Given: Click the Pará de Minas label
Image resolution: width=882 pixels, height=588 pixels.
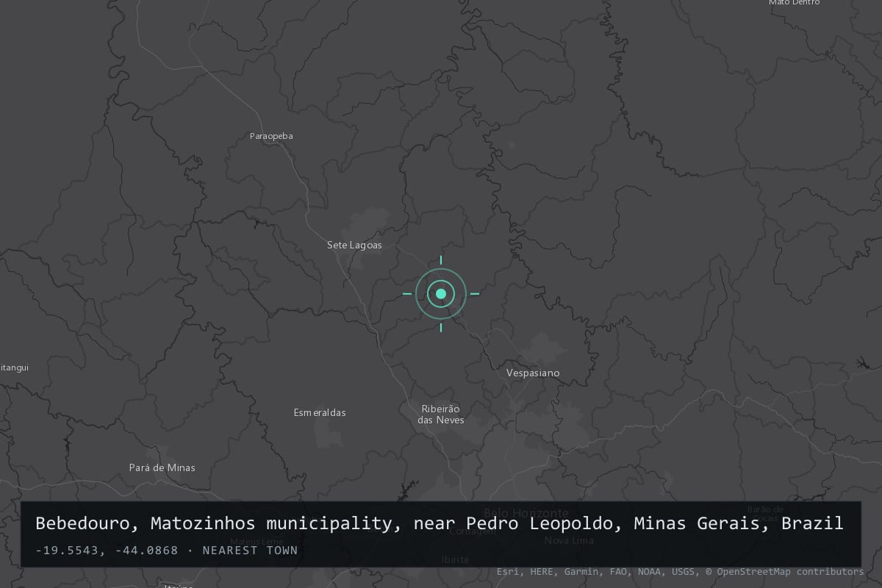Looking at the screenshot, I should (162, 467).
